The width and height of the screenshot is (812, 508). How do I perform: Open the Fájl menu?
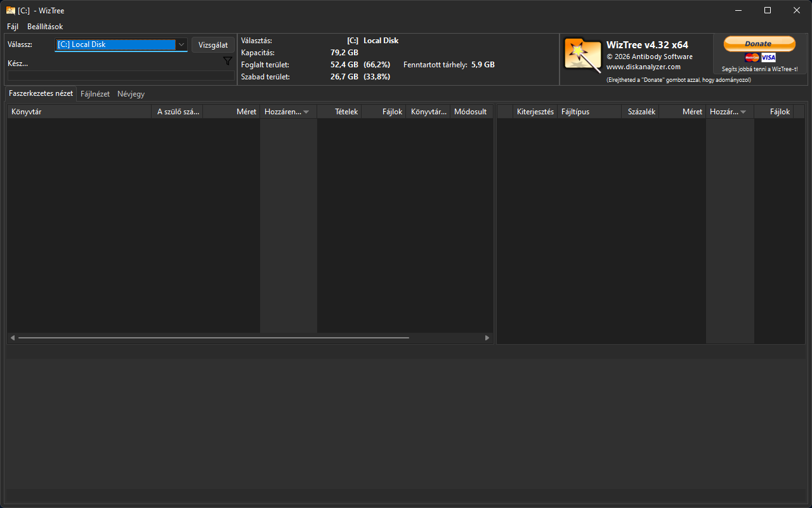13,27
